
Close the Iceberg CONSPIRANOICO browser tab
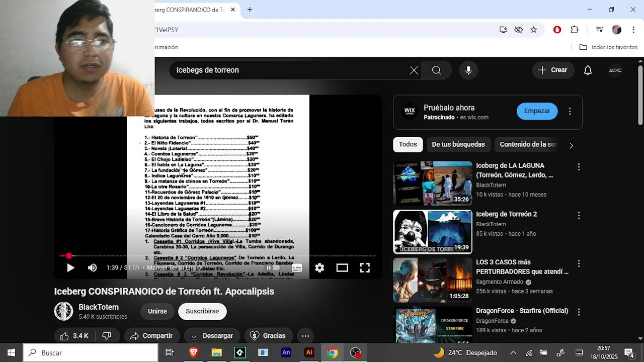coord(233,10)
